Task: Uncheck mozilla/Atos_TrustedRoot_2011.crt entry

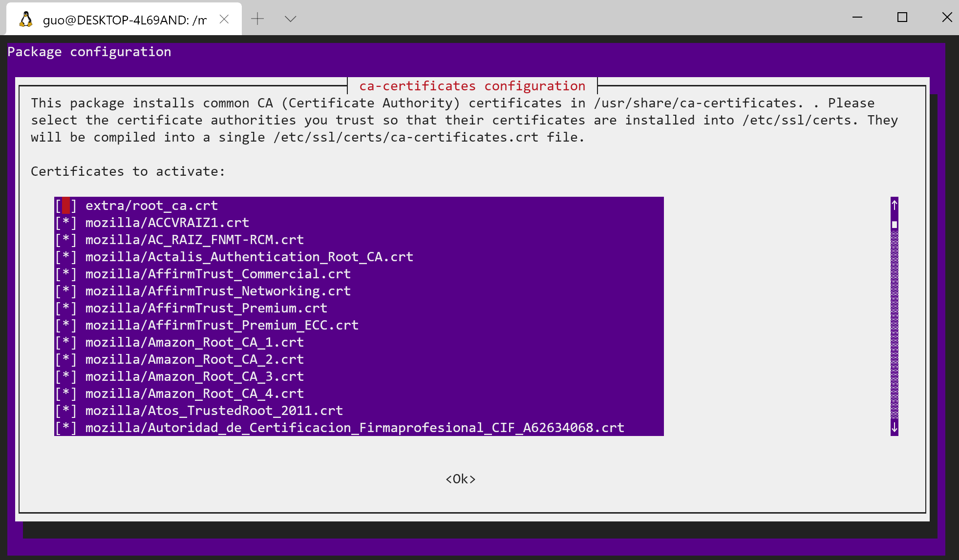Action: point(66,411)
